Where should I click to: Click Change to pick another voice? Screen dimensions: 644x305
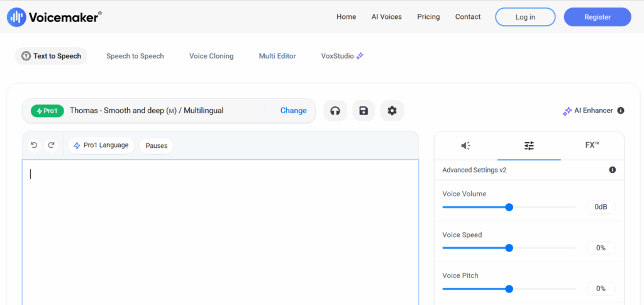click(293, 111)
